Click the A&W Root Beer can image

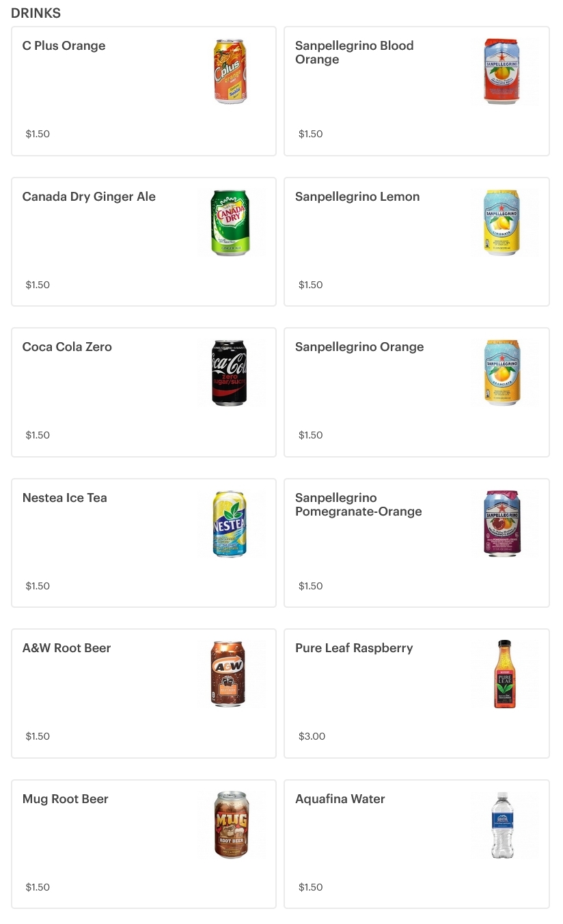[x=229, y=674]
